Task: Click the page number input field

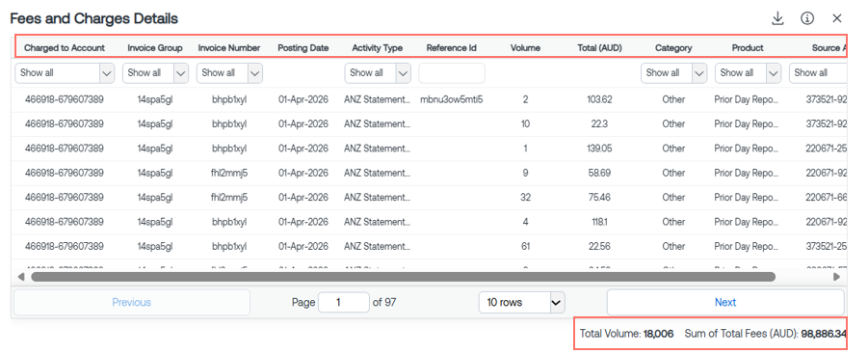Action: pyautogui.click(x=344, y=303)
